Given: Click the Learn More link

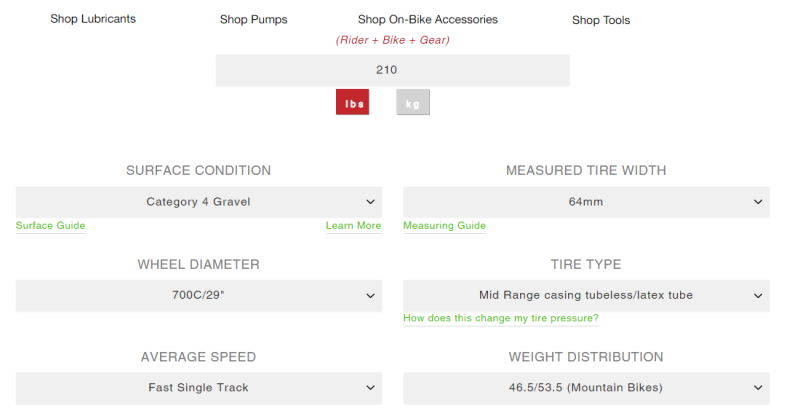Looking at the screenshot, I should (x=353, y=226).
